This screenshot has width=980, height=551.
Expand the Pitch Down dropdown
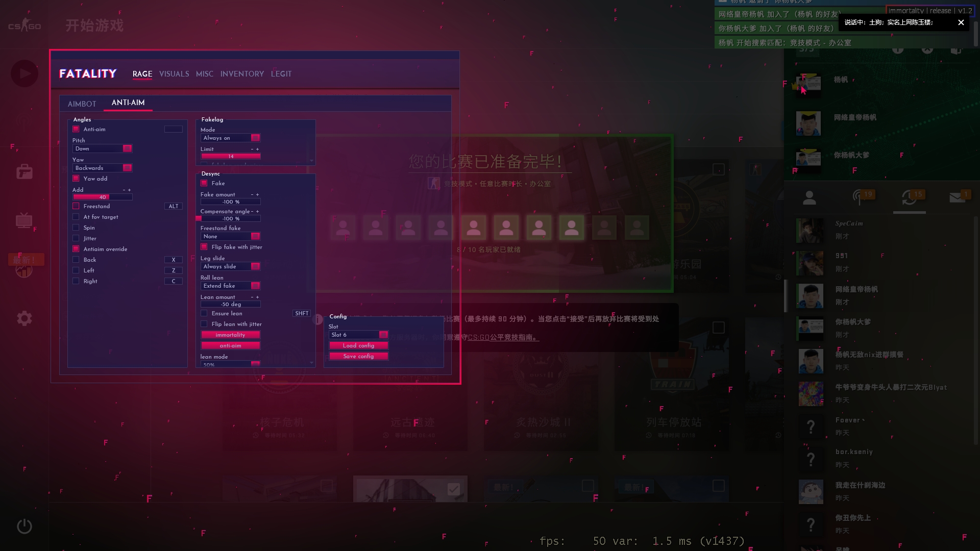103,148
